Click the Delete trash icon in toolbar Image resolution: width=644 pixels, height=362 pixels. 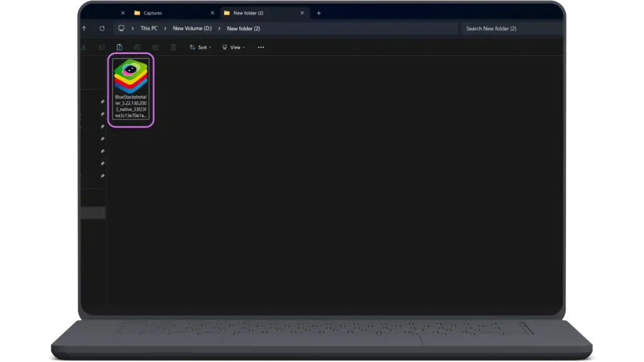click(173, 47)
